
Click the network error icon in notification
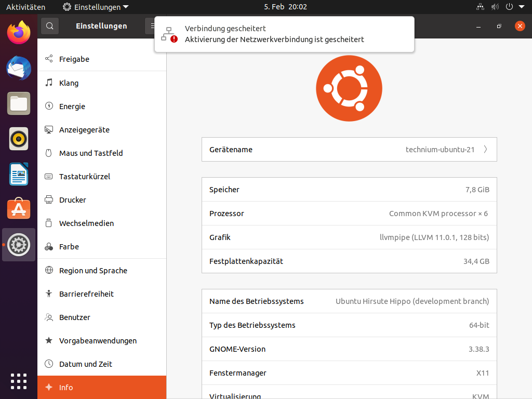click(x=169, y=34)
